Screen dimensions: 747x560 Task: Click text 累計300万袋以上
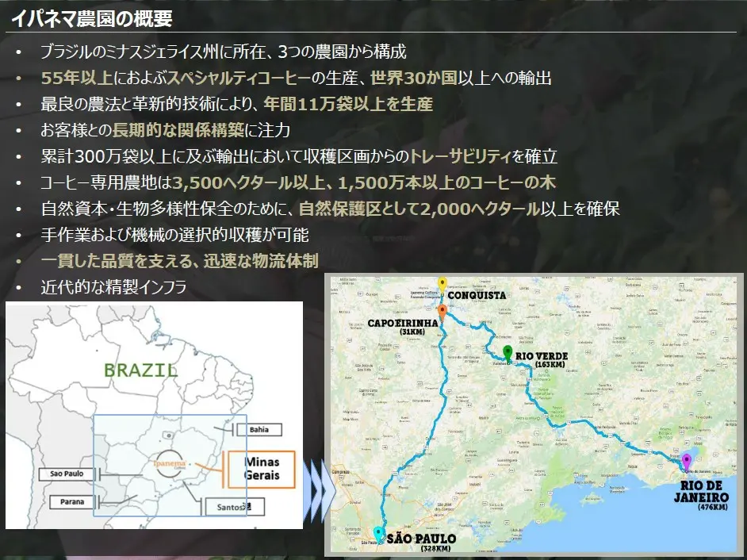click(x=105, y=156)
